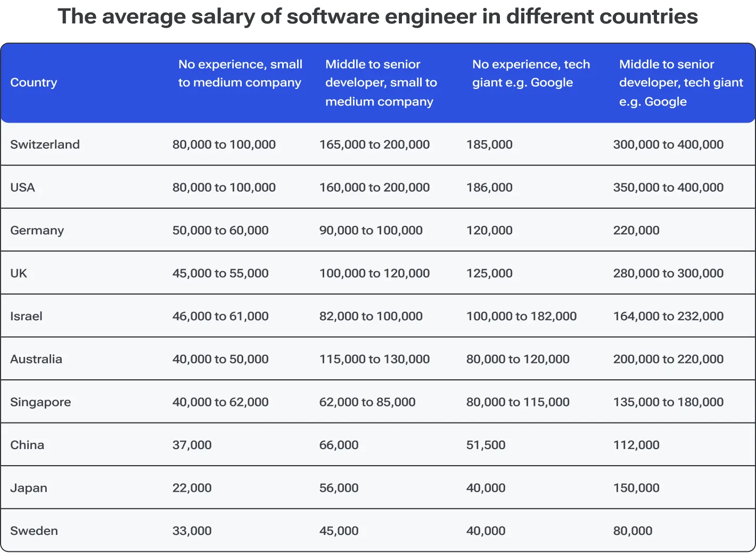Select Switzerland's 185,000 tech giant salary
Image resolution: width=756 pixels, height=553 pixels.
(489, 144)
